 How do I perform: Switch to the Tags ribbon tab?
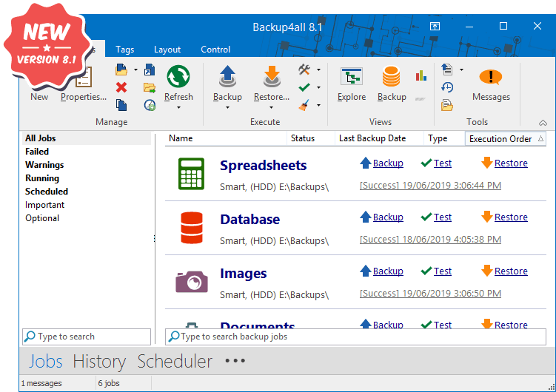[125, 50]
